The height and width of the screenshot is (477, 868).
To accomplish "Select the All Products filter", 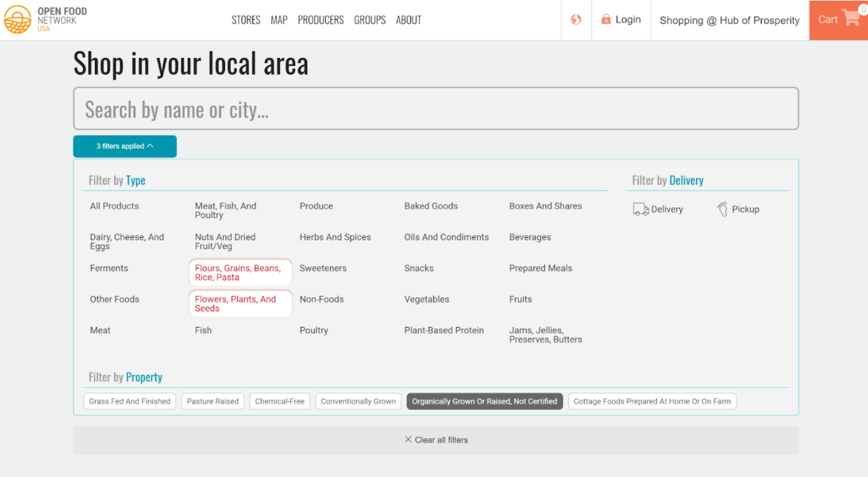I will coord(115,206).
